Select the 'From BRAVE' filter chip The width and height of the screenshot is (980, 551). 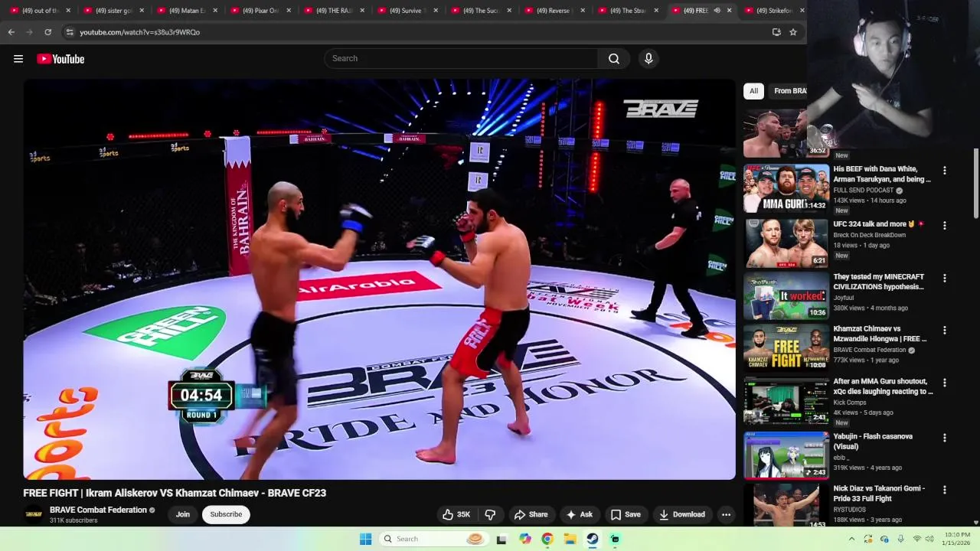click(789, 91)
